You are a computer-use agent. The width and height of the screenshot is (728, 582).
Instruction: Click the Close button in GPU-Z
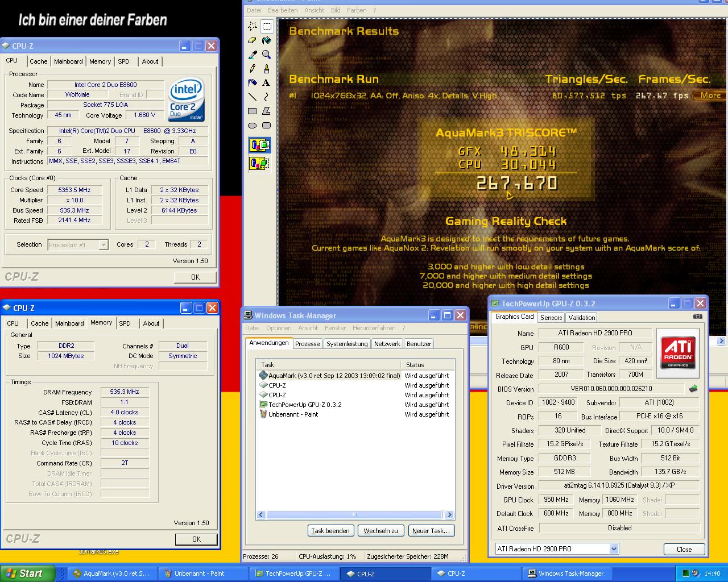(684, 550)
